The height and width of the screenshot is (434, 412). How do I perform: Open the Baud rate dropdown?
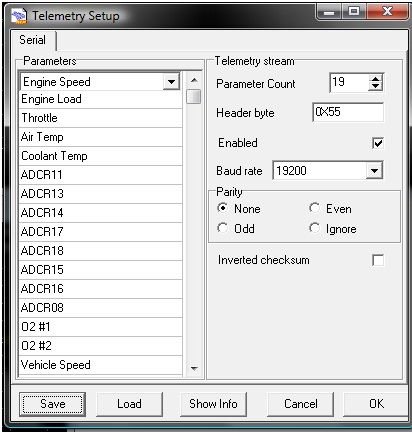click(374, 171)
